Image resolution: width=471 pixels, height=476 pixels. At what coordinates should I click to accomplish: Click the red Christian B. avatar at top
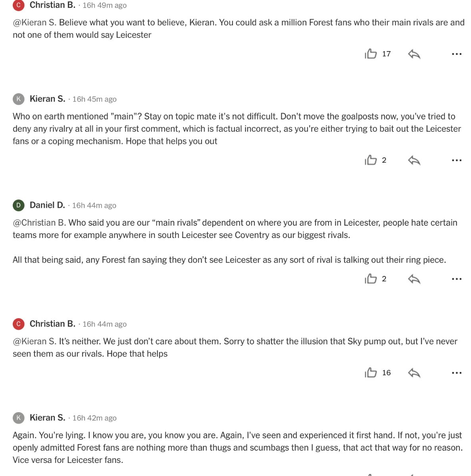pyautogui.click(x=19, y=5)
